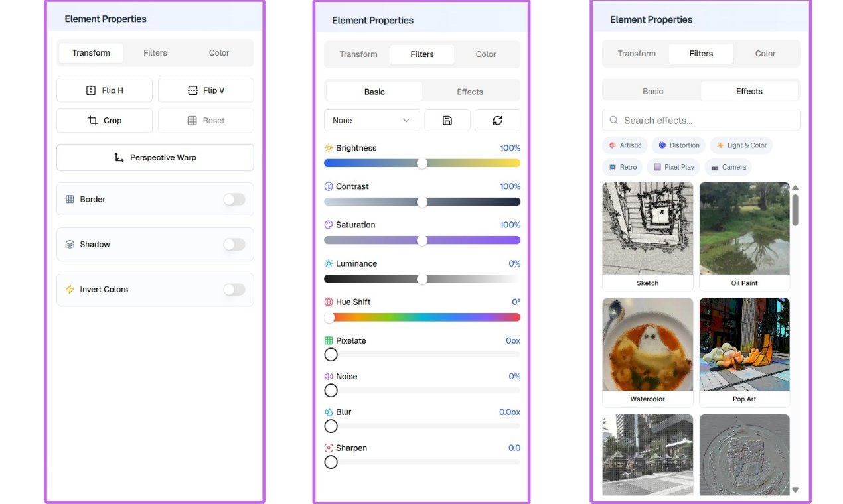Click the Saturation icon
The image size is (843, 504).
coord(328,224)
